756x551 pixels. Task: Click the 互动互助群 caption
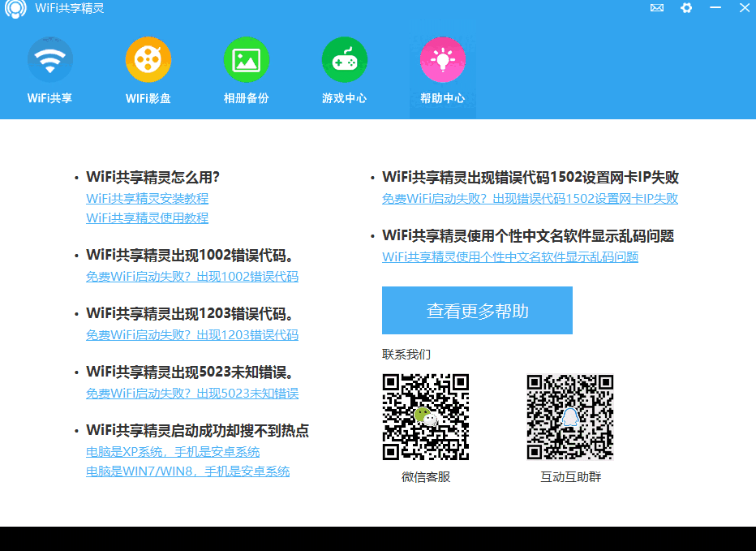coord(570,476)
